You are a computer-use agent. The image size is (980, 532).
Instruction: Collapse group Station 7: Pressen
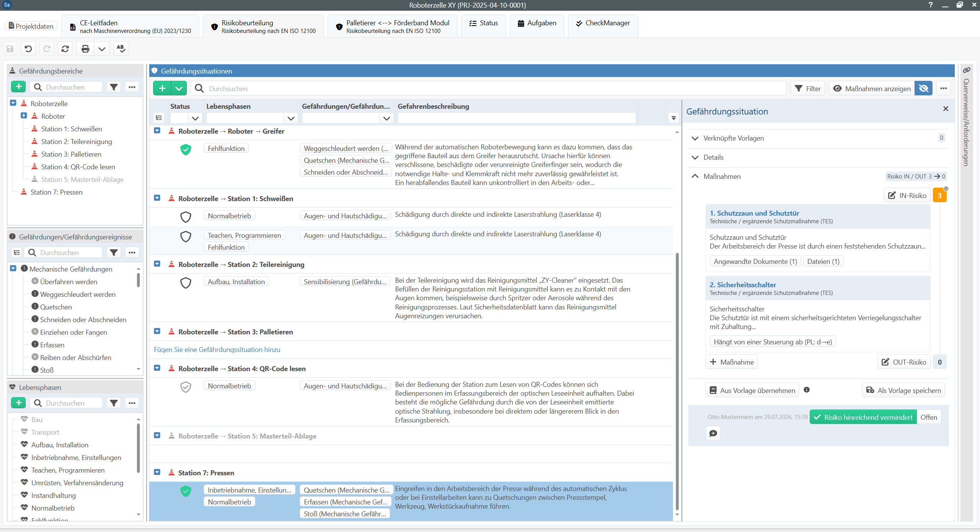(157, 472)
